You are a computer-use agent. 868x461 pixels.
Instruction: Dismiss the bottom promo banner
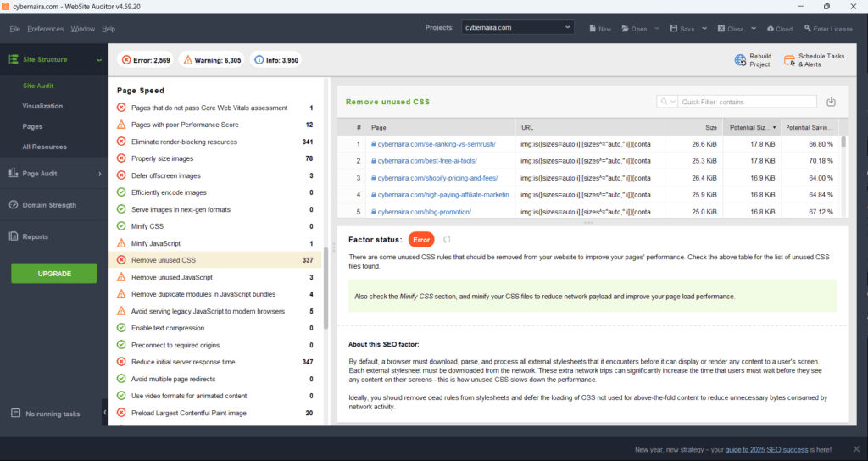pos(856,449)
